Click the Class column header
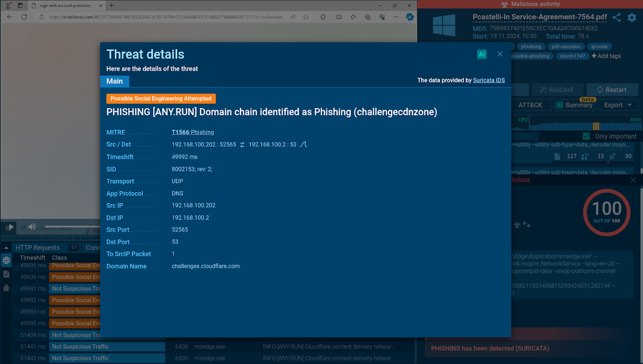The height and width of the screenshot is (364, 643). tap(60, 258)
